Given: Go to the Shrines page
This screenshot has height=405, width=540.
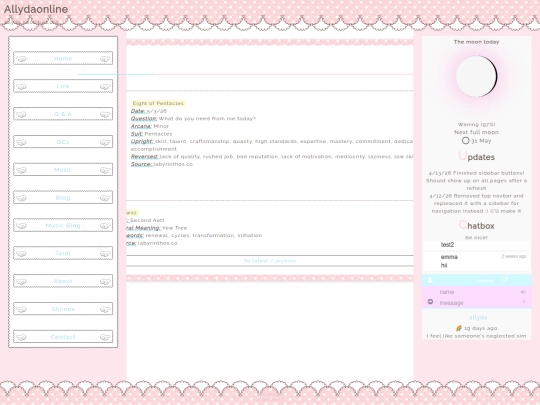Looking at the screenshot, I should pos(63,309).
